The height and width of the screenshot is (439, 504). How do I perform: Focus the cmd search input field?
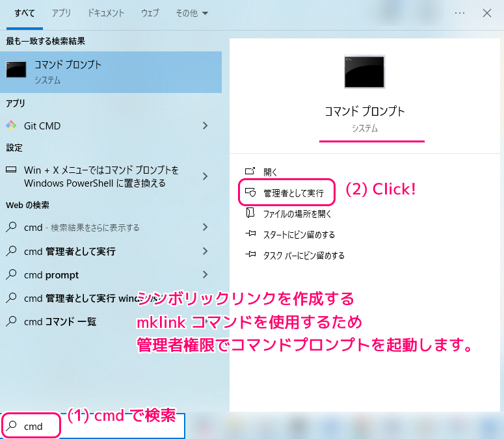tap(93, 426)
